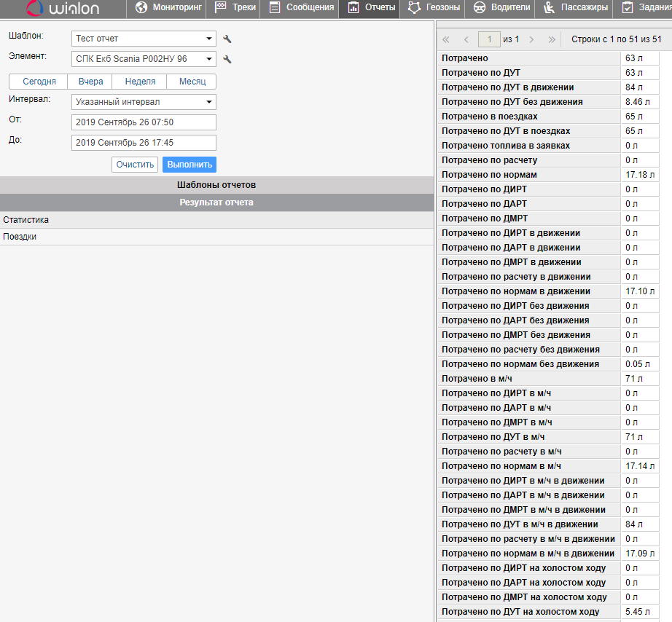Switch to the Треки tab

pos(235,8)
